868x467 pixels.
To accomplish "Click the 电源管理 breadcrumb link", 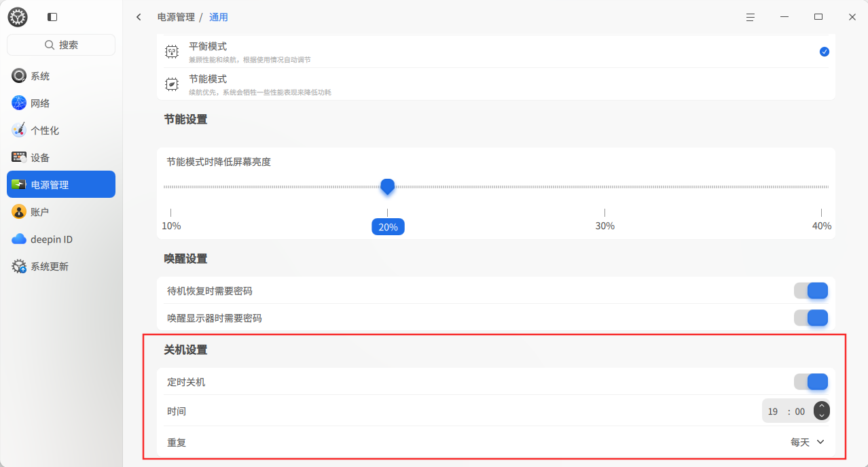I will click(176, 17).
